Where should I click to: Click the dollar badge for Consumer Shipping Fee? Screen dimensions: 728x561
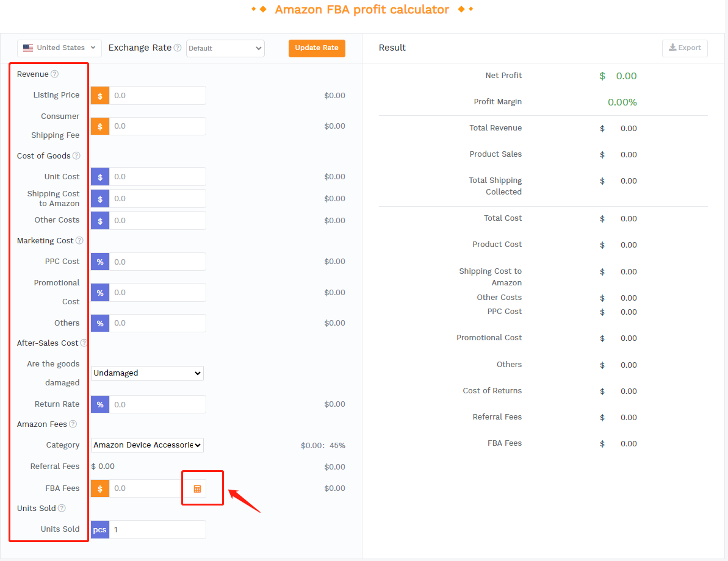pos(100,126)
